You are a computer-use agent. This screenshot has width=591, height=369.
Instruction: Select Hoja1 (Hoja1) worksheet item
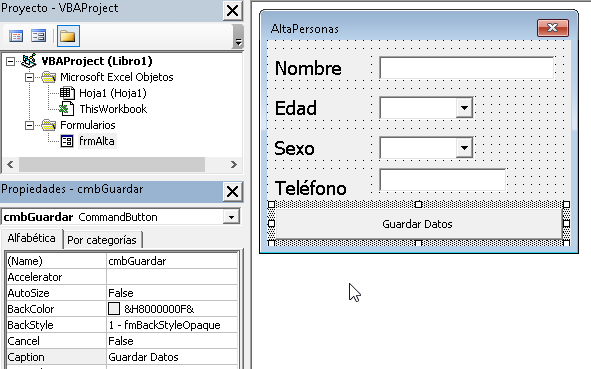pos(113,93)
